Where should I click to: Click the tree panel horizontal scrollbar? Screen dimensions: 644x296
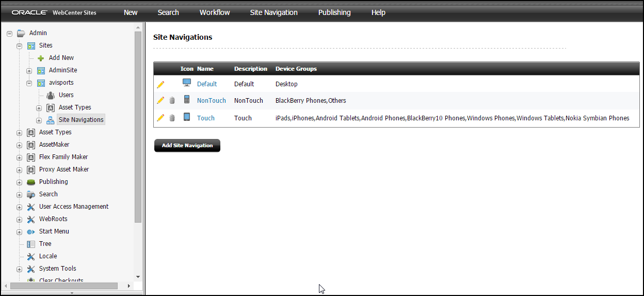[63, 286]
